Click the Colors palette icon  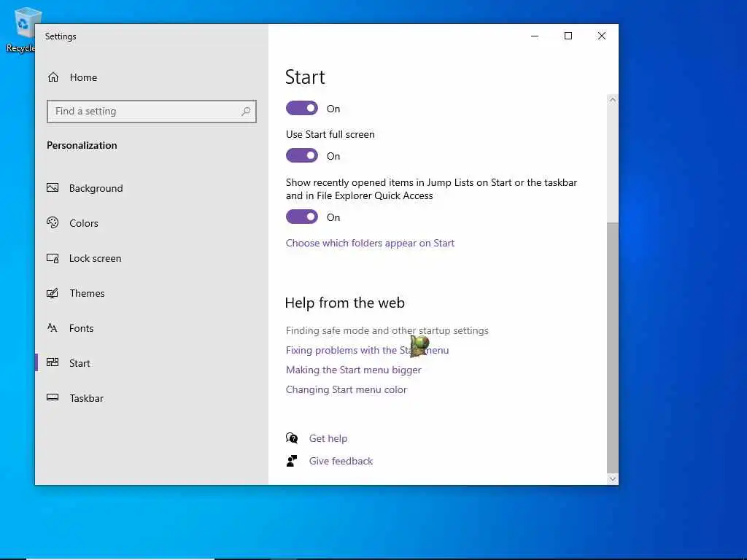(53, 222)
